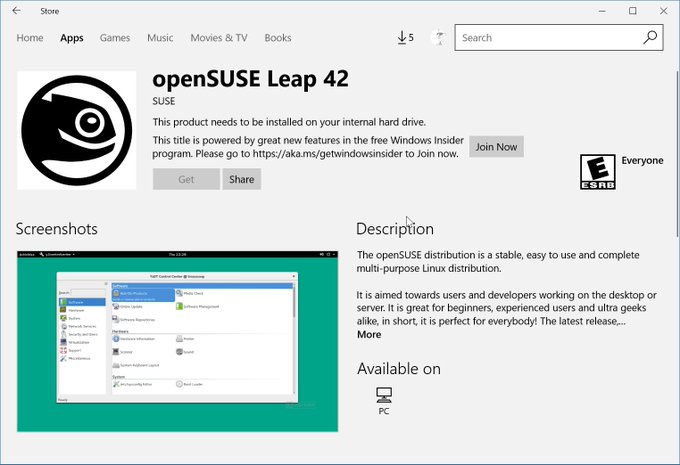
Task: Click the magnifier search icon
Action: 650,38
